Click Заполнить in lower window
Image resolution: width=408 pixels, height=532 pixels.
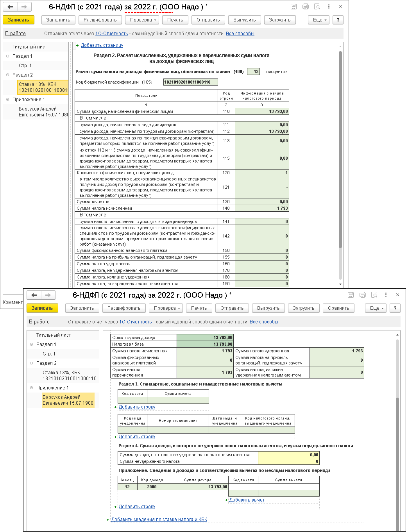pyautogui.click(x=82, y=308)
